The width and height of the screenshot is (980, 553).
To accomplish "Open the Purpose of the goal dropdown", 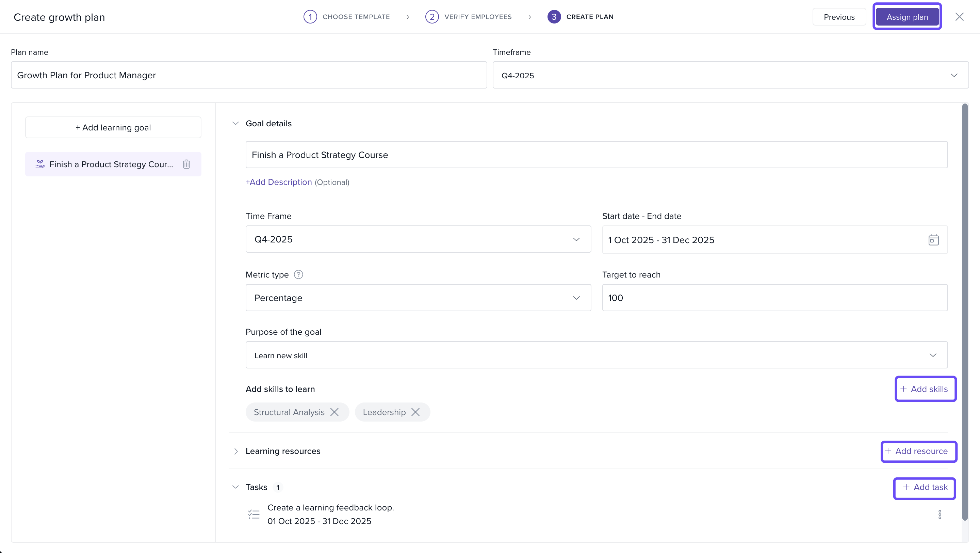I will [596, 355].
